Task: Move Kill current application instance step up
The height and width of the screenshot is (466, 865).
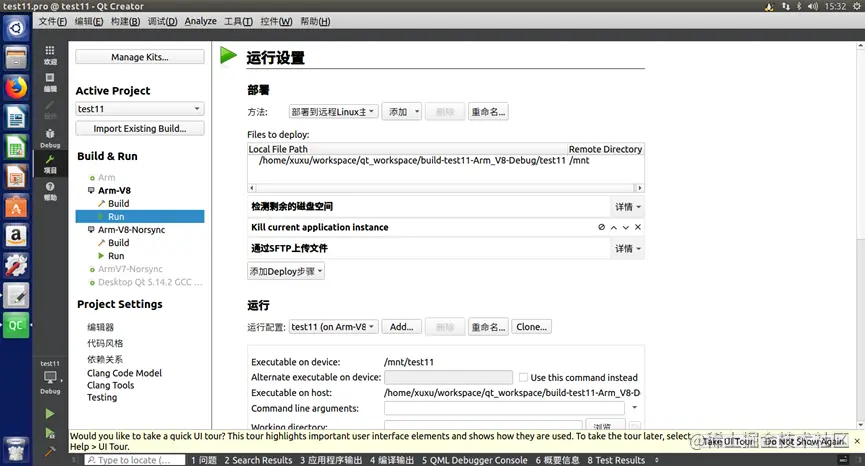Action: tap(613, 227)
